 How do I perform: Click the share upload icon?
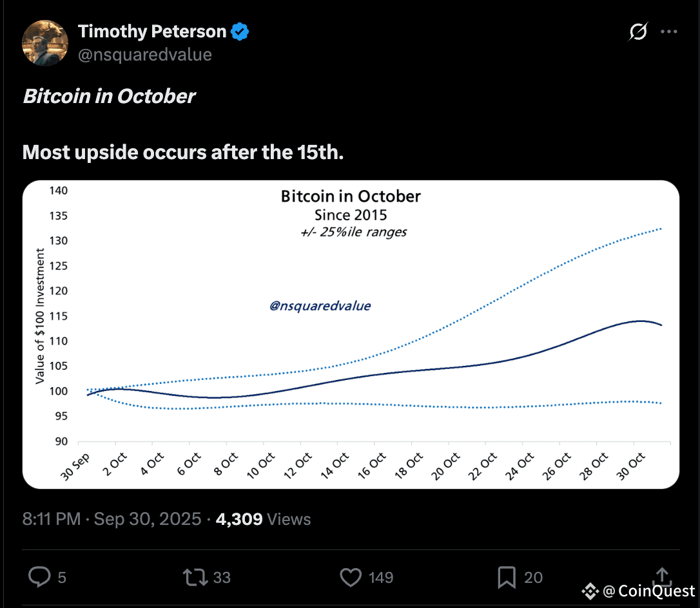[x=662, y=575]
